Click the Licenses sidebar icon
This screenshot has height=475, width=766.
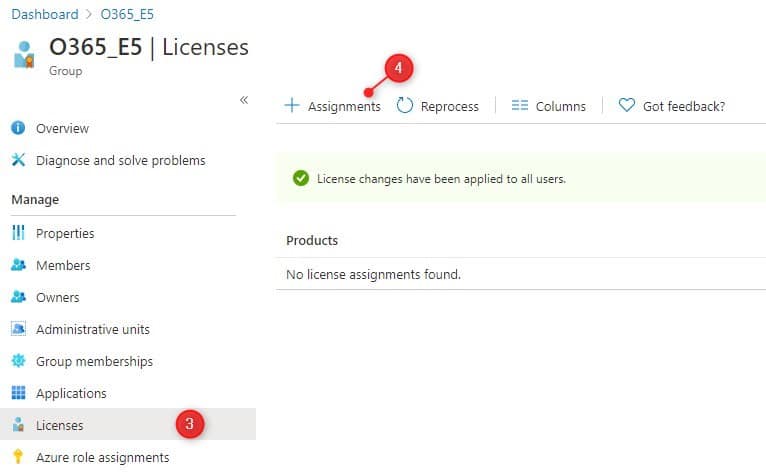coord(18,424)
